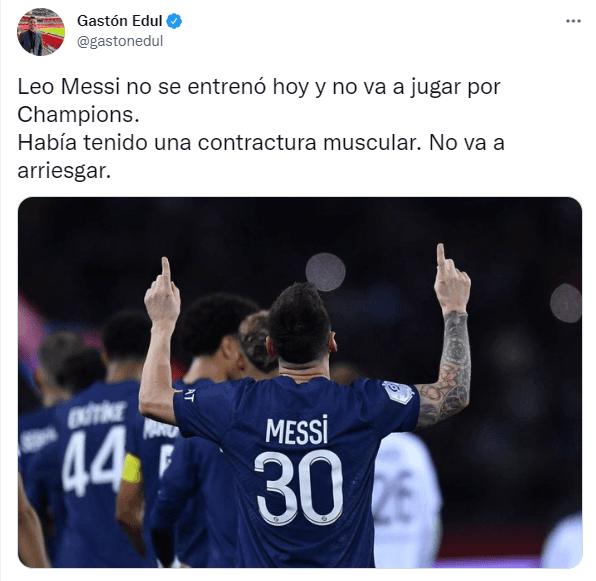Click the number 30 on Messi's jersey
Screen dimensions: 596x581
300,488
